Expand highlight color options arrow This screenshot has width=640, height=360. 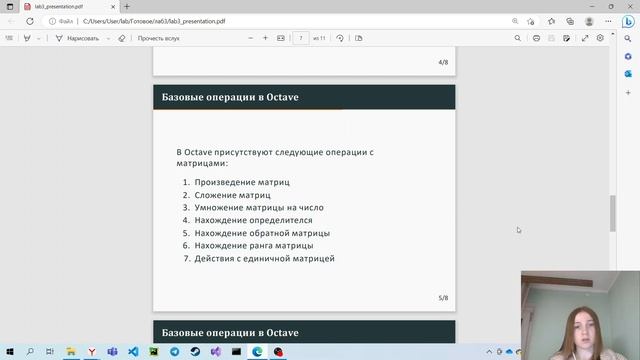tap(38, 38)
